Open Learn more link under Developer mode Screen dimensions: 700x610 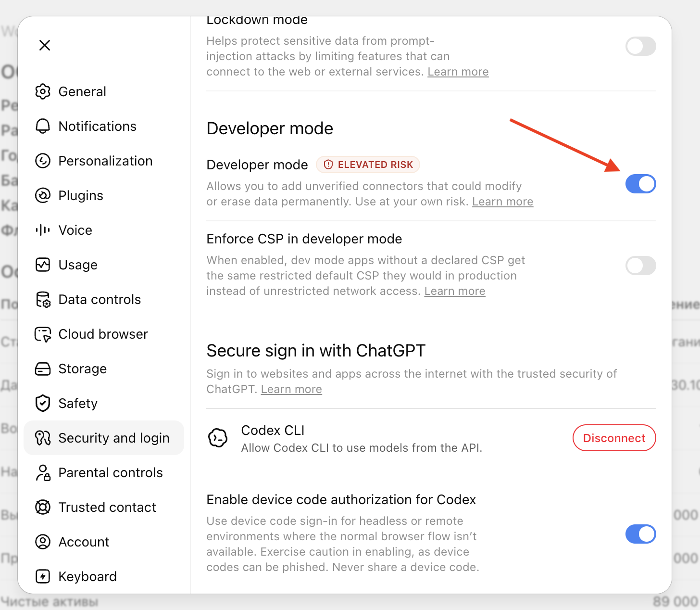point(502,202)
